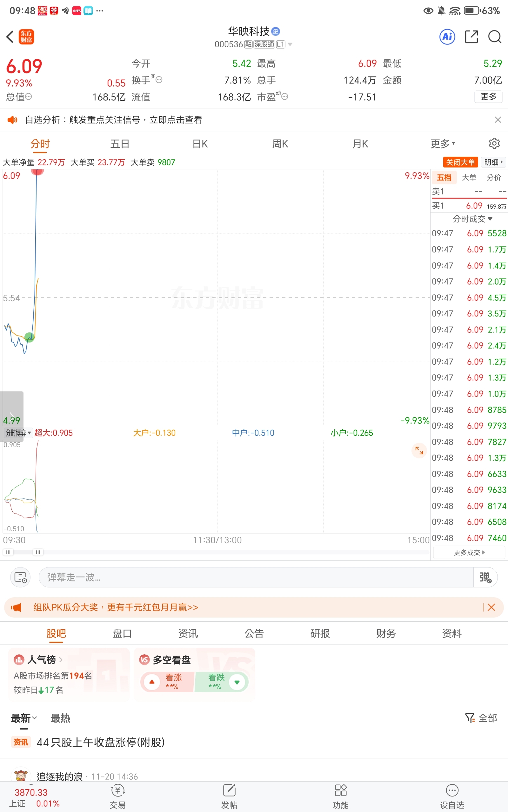Open the 44只股上午收盘涨停 article
This screenshot has height=812, width=508.
click(100, 742)
